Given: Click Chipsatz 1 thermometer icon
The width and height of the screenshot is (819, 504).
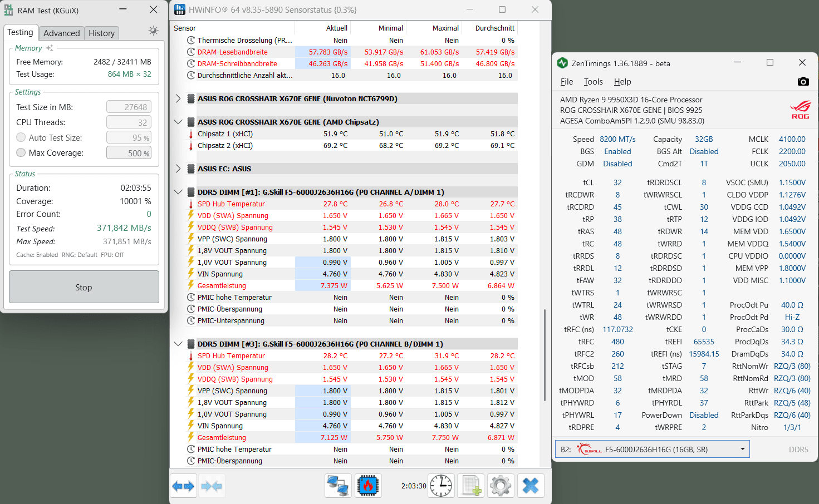Looking at the screenshot, I should pos(191,134).
